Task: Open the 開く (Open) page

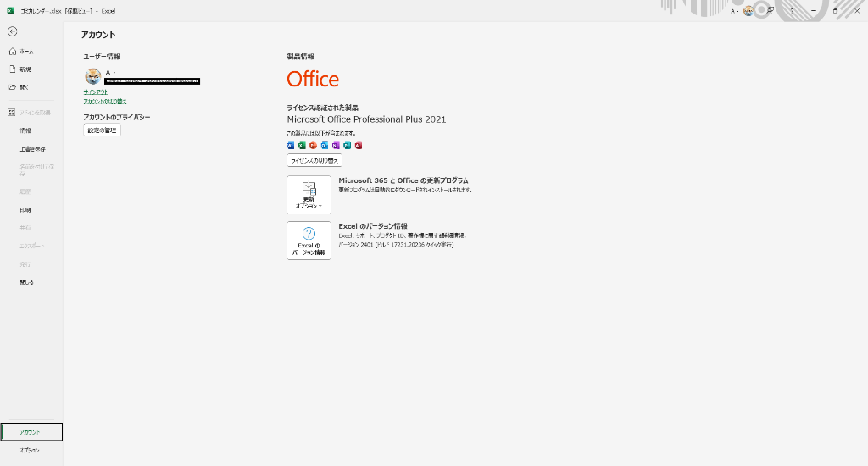Action: coord(31,87)
